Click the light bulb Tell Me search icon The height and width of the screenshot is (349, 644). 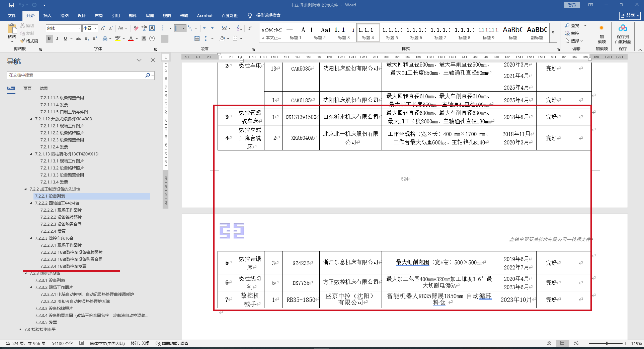click(250, 15)
